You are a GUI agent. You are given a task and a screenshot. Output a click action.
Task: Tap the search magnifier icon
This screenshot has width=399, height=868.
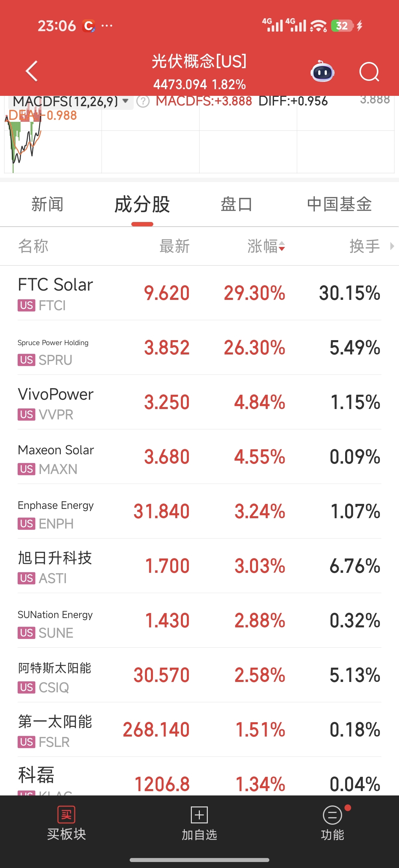[369, 72]
